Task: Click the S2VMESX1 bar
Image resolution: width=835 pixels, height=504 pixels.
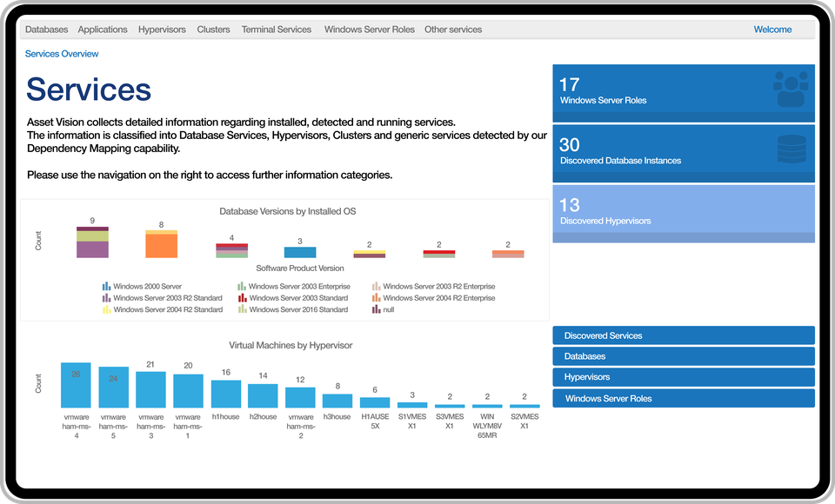Action: coord(524,406)
